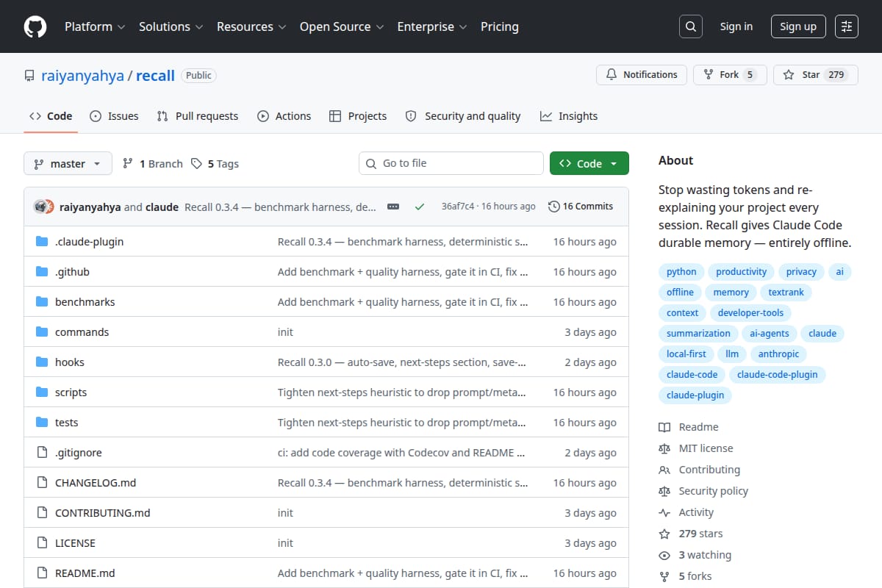Open the Pricing page link
Image resolution: width=882 pixels, height=588 pixels.
click(500, 26)
